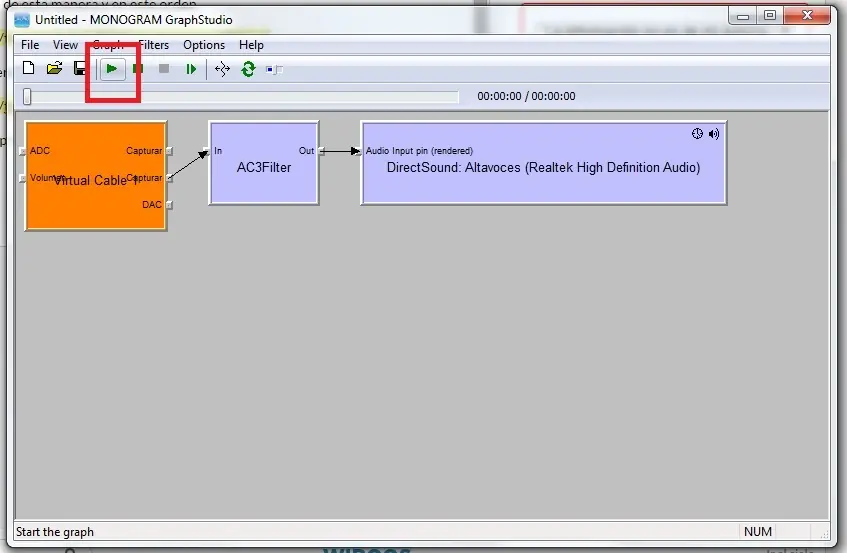This screenshot has height=553, width=847.
Task: Click the seek bar slider handle
Action: (27, 97)
